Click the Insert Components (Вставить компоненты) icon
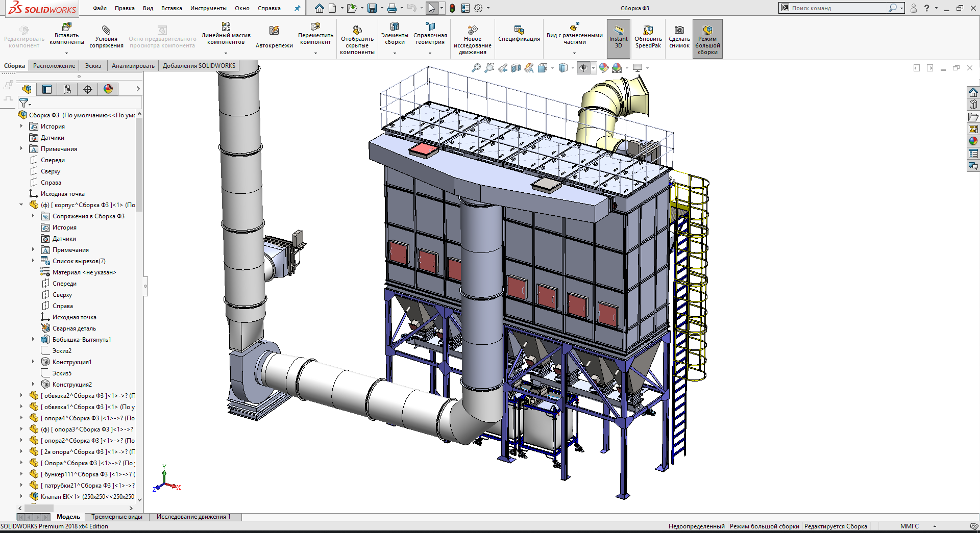 coord(66,27)
